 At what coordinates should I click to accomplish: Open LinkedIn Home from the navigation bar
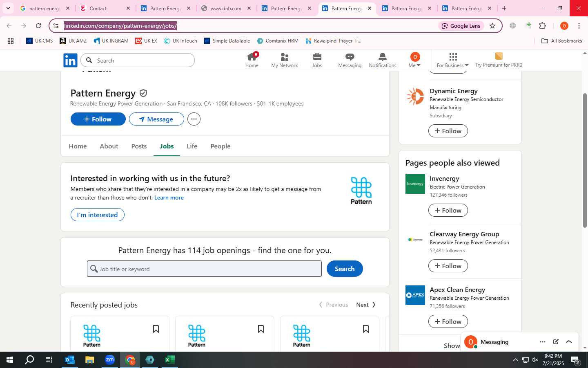pos(252,60)
